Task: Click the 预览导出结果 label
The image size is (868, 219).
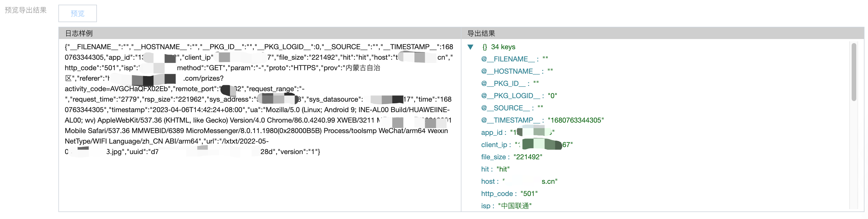Action: tap(26, 10)
